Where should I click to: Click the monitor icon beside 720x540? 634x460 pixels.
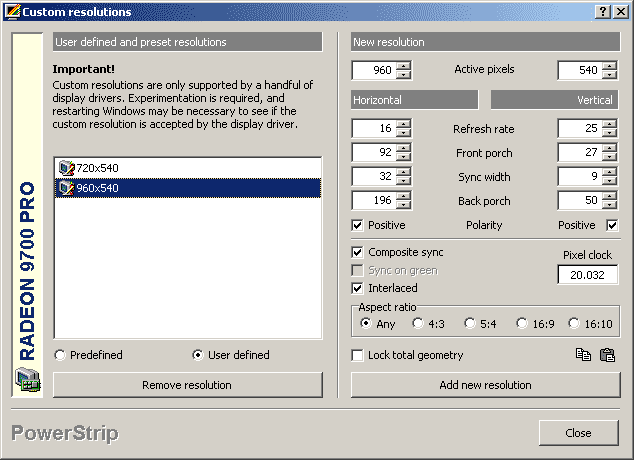[66, 168]
